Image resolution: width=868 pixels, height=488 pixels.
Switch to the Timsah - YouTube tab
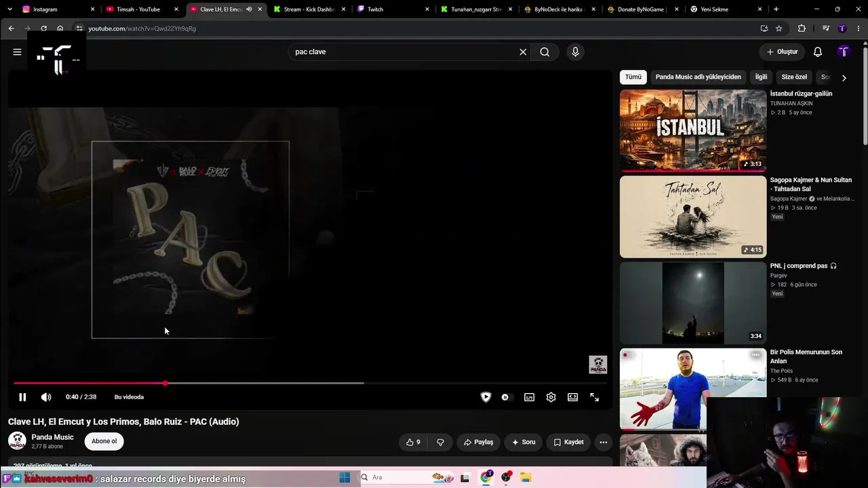pos(142,9)
